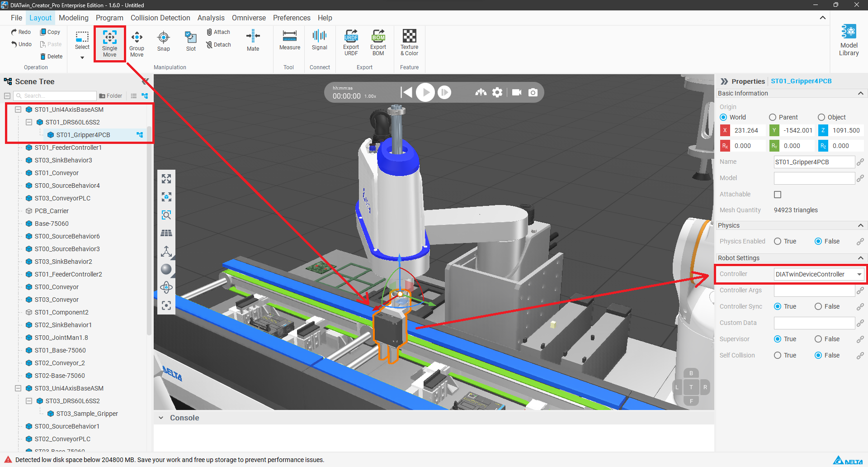Select World origin radio button

(x=723, y=117)
